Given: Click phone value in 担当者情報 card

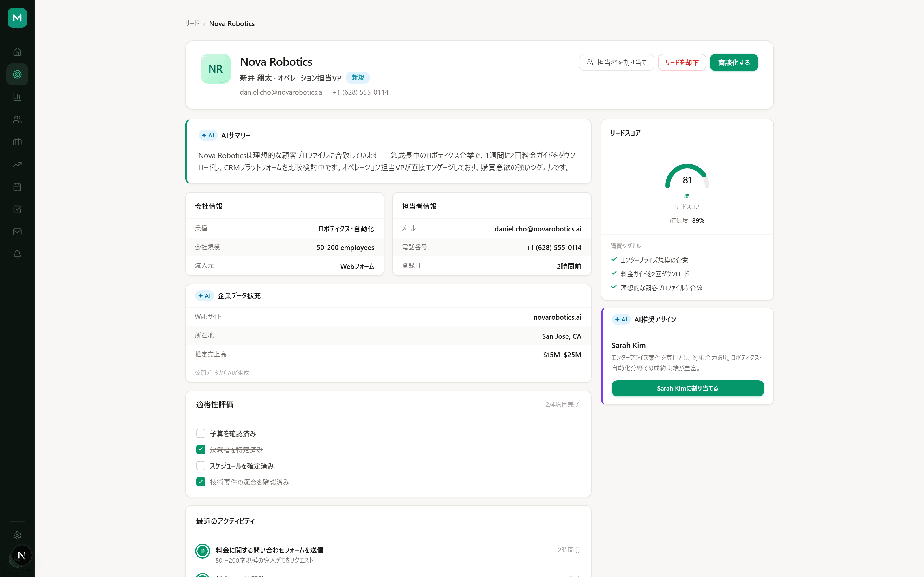Looking at the screenshot, I should [x=554, y=247].
